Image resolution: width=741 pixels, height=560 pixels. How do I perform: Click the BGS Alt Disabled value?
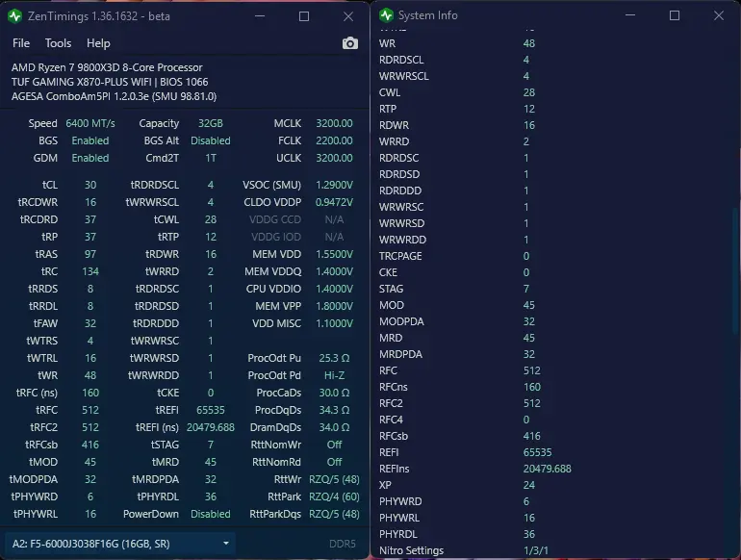click(211, 140)
